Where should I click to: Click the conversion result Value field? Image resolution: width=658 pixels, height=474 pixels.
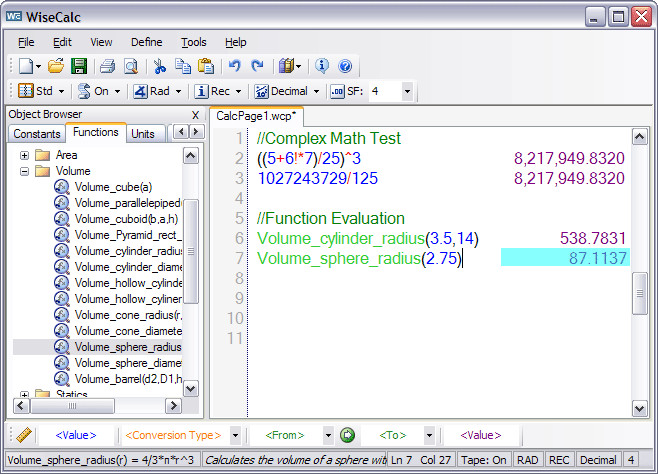[480, 435]
